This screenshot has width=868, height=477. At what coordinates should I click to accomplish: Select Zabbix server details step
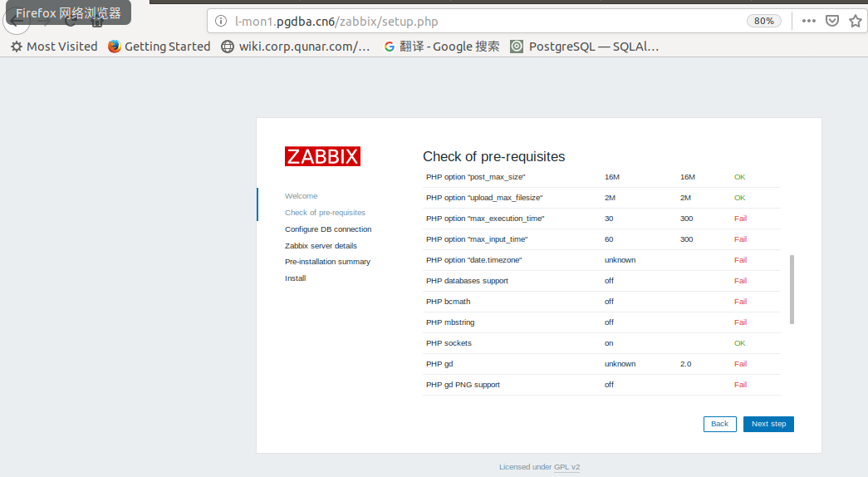[321, 246]
